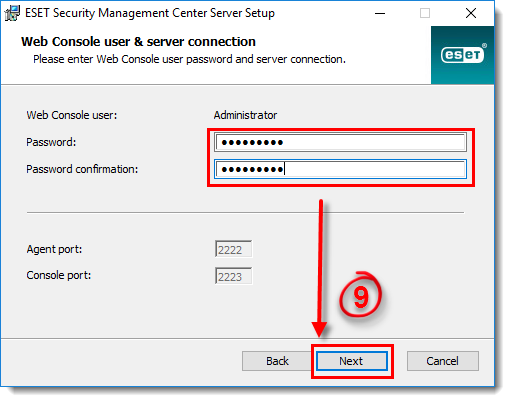Focus the Password input field
The image size is (510, 402).
tap(340, 142)
